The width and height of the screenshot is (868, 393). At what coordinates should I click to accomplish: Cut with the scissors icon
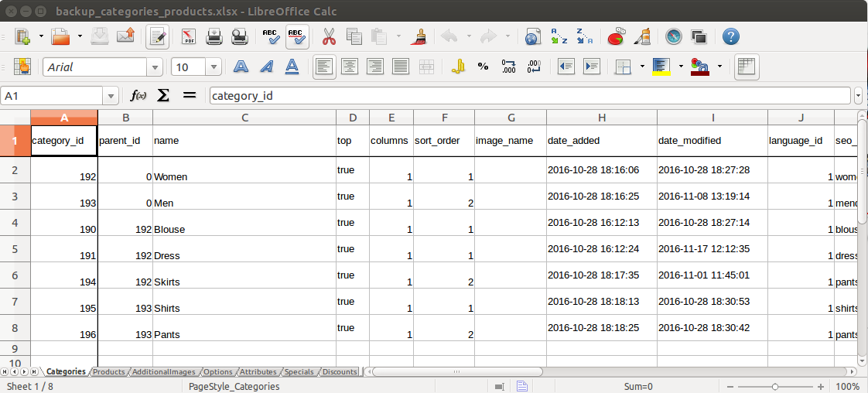click(328, 36)
